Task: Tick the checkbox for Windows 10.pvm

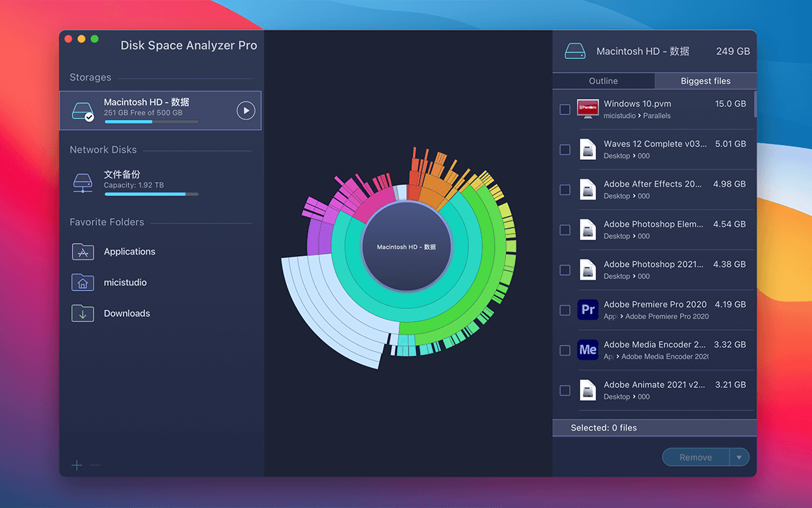Action: 565,110
